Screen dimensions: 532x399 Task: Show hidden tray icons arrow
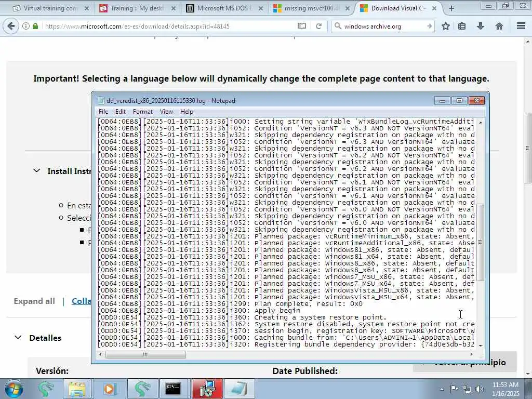coord(442,389)
